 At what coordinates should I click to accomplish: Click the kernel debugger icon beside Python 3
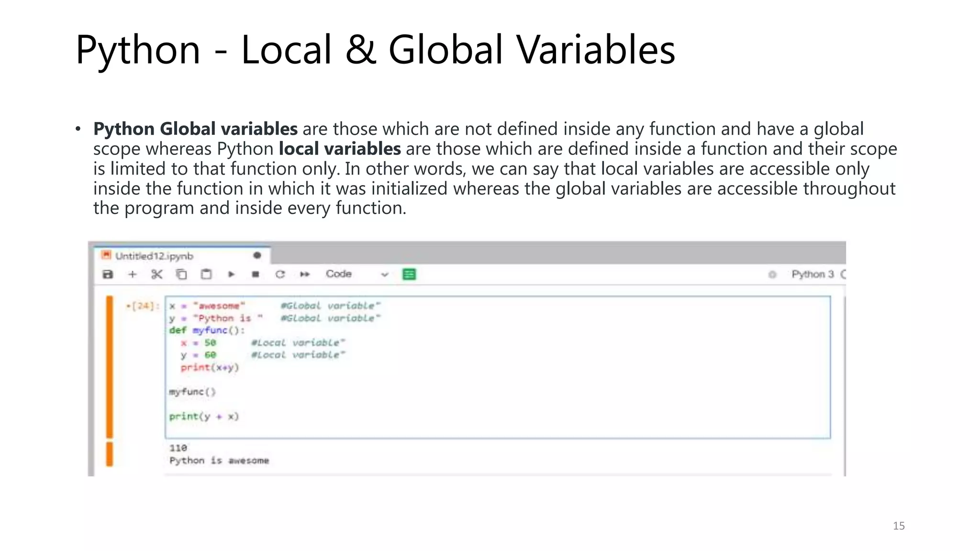pyautogui.click(x=772, y=274)
